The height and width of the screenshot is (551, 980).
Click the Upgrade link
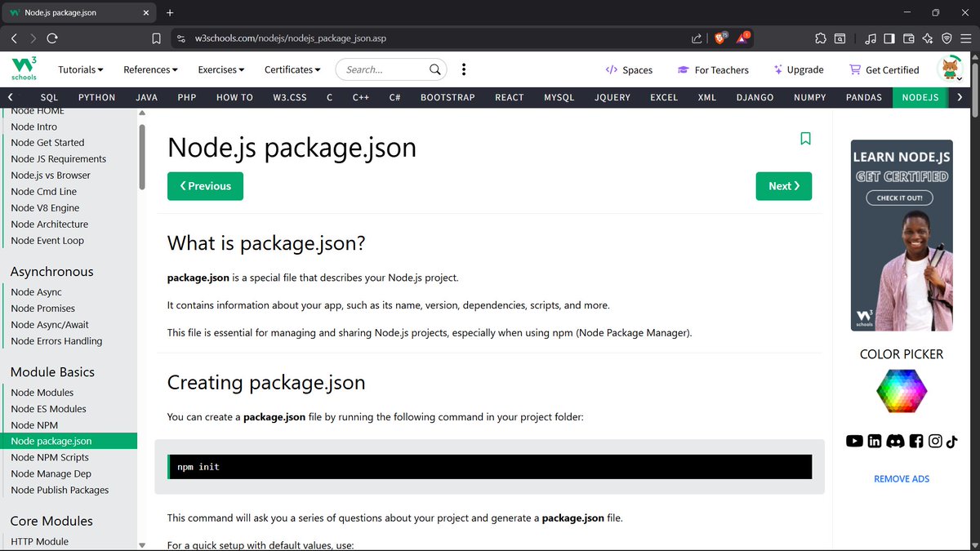[x=798, y=69]
